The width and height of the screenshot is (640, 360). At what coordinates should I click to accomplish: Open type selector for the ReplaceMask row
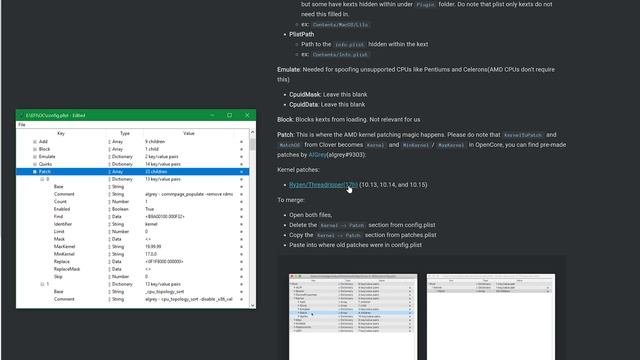109,269
